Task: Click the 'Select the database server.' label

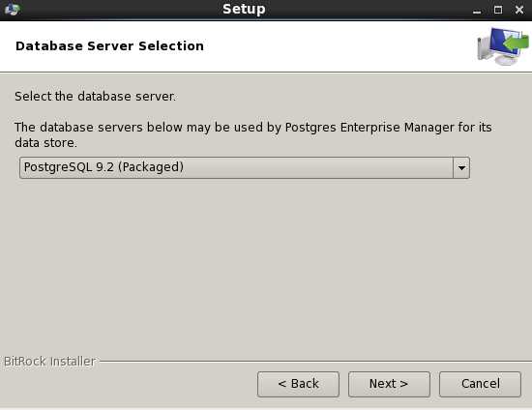Action: (x=96, y=97)
